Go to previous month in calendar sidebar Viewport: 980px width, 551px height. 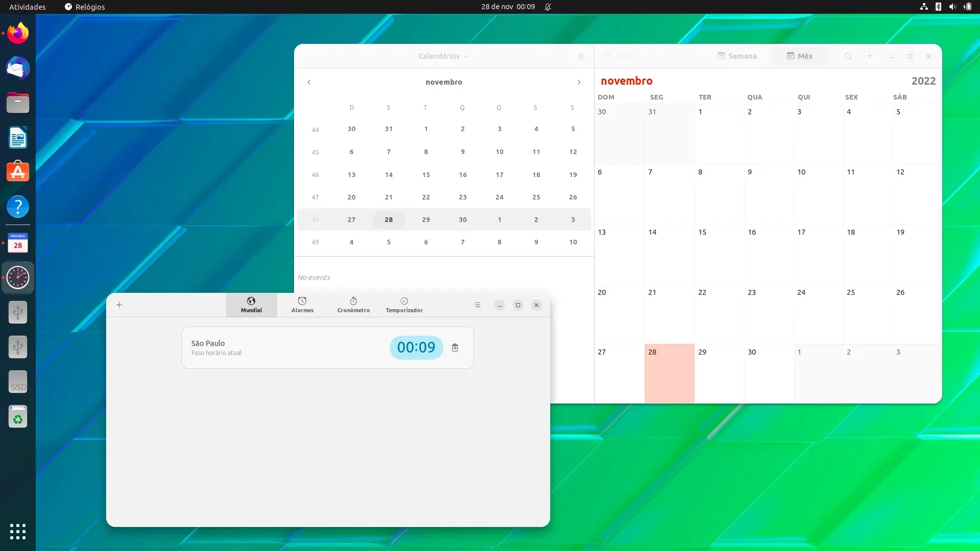(x=309, y=82)
